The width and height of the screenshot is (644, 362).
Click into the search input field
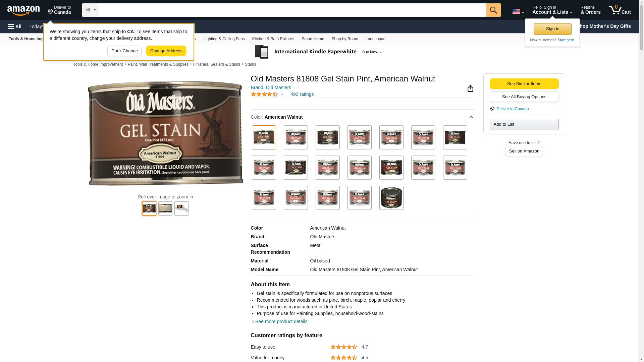tap(292, 10)
